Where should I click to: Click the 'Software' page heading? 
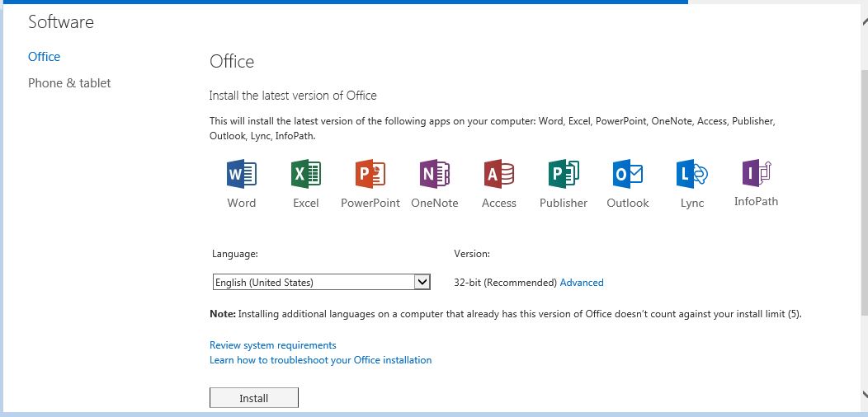61,22
